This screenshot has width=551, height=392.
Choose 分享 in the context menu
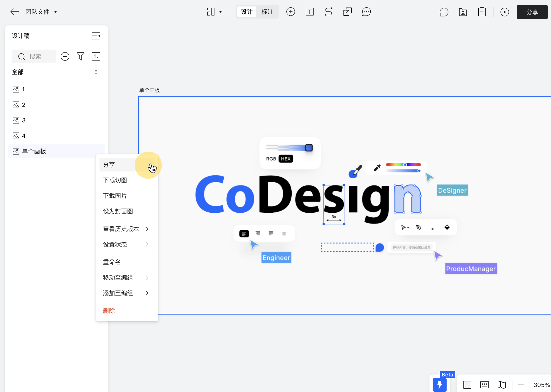click(x=127, y=165)
